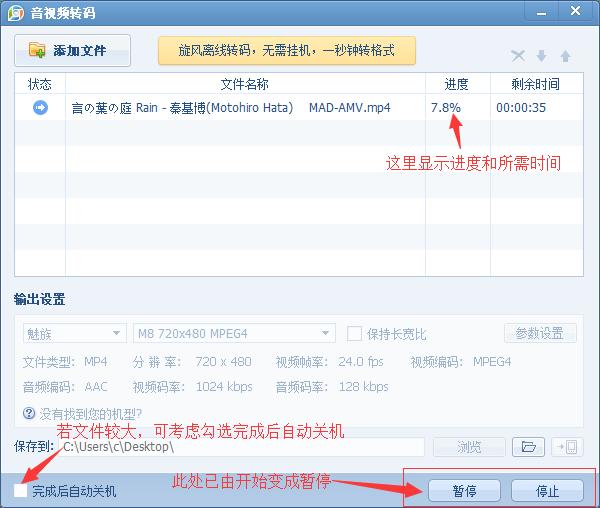Open the M8 720x480 MPEG4 format dropdown
The height and width of the screenshot is (508, 600).
point(234,333)
